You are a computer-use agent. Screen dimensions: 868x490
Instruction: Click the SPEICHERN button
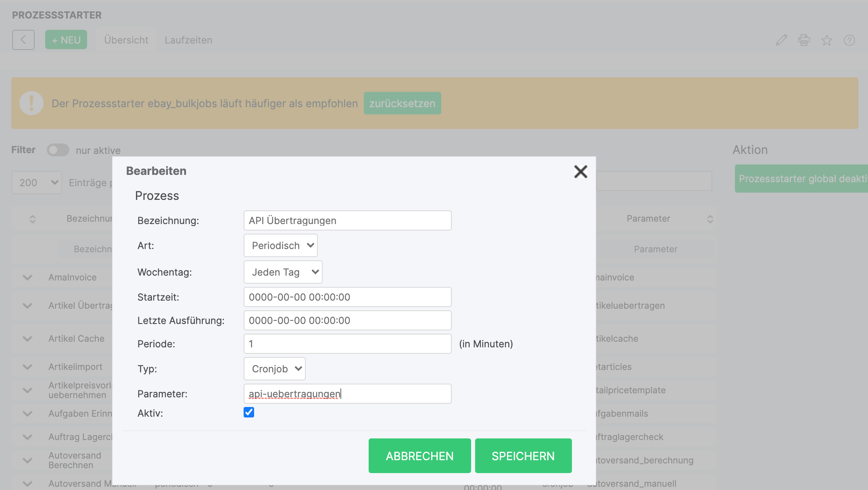pos(523,456)
